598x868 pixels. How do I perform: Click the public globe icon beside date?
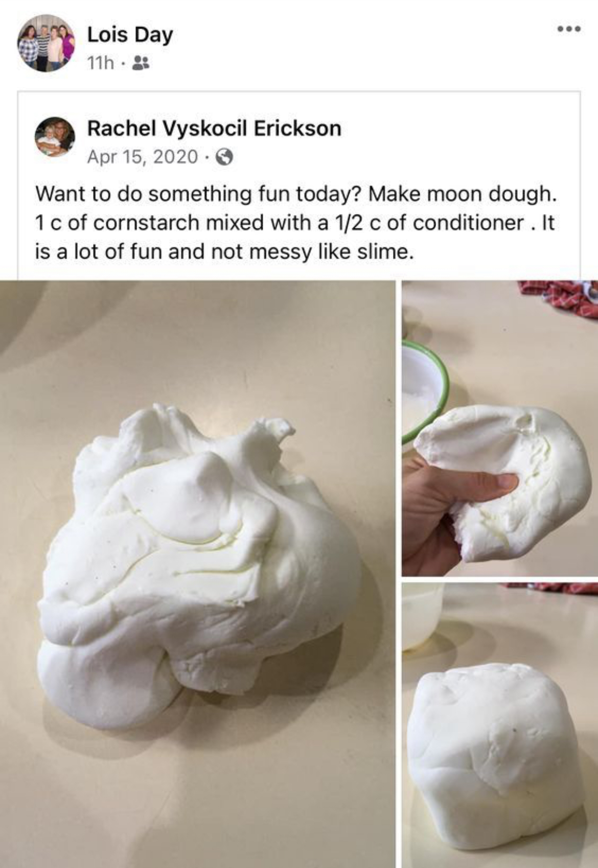pos(225,157)
